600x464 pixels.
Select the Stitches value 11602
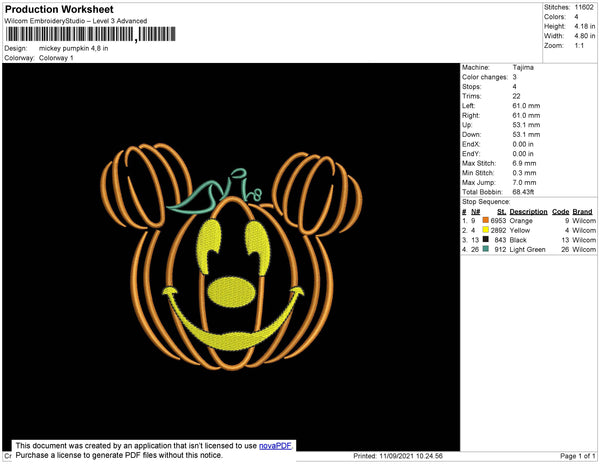584,7
